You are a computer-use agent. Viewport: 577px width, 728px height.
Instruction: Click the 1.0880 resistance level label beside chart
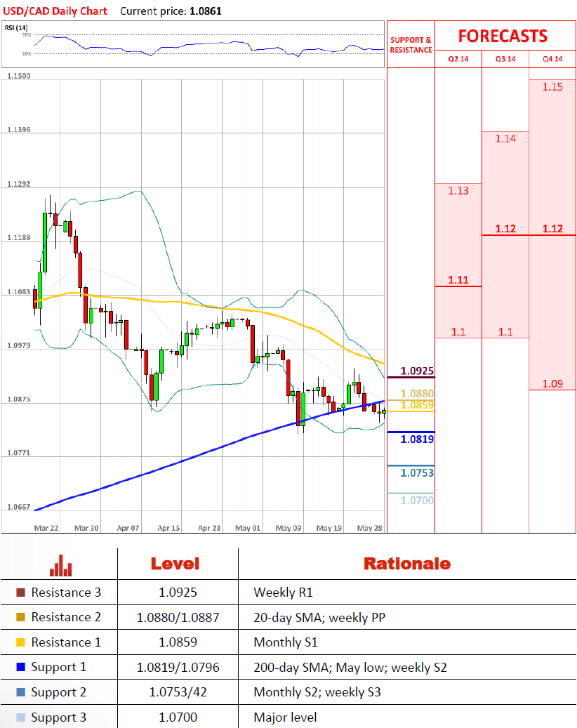(417, 394)
